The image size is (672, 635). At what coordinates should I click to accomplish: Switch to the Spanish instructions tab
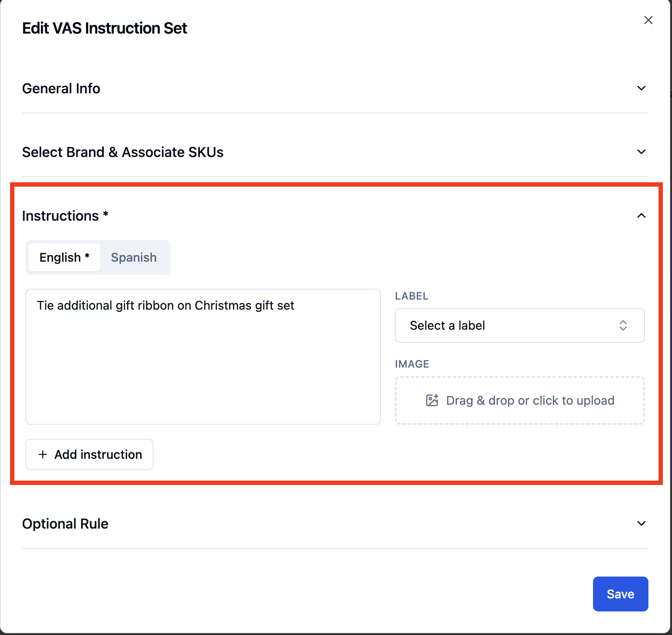point(134,257)
